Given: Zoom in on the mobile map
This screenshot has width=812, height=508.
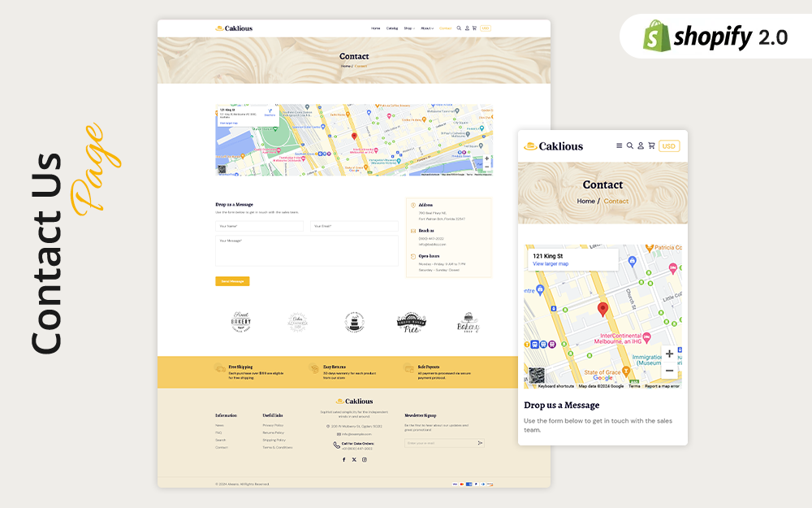Looking at the screenshot, I should (669, 354).
